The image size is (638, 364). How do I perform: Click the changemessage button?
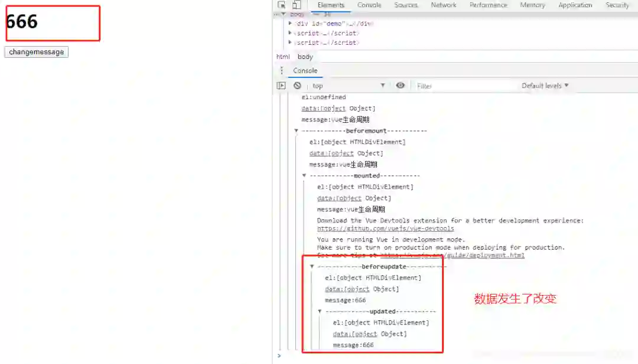pyautogui.click(x=37, y=52)
